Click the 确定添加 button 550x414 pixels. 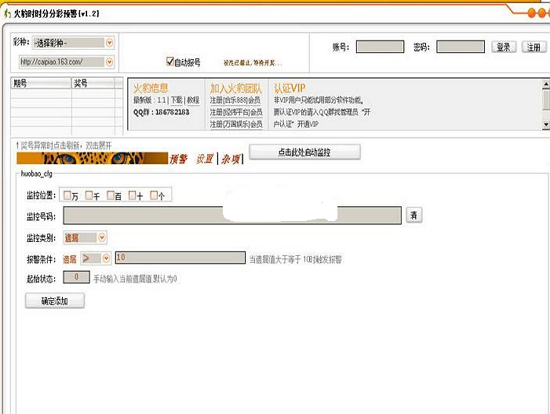click(x=55, y=301)
